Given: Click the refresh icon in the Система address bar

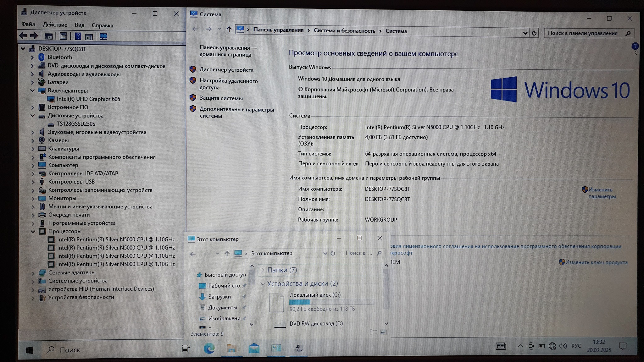Looking at the screenshot, I should pyautogui.click(x=534, y=33).
